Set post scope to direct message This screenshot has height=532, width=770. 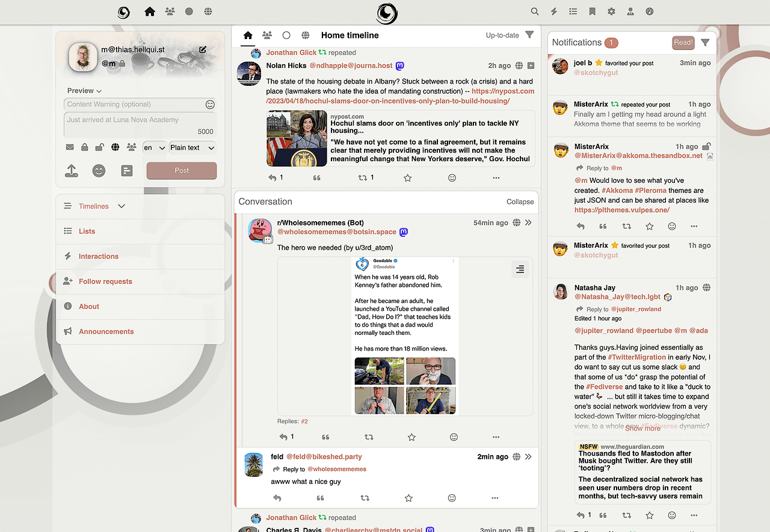coord(70,148)
